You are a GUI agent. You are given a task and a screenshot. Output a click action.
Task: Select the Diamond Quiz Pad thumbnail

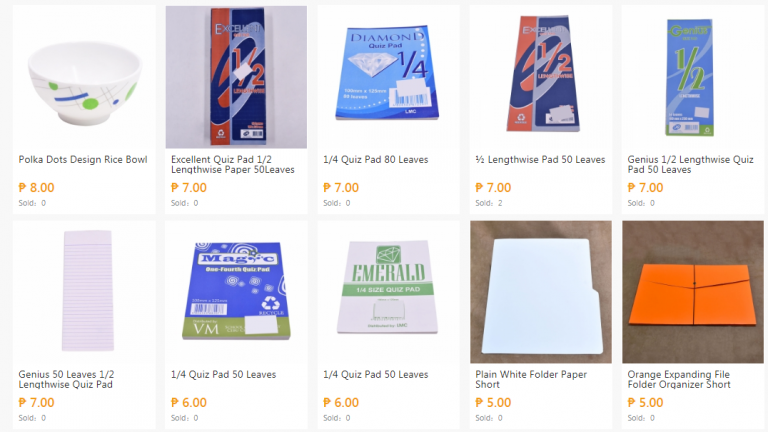[x=388, y=77]
